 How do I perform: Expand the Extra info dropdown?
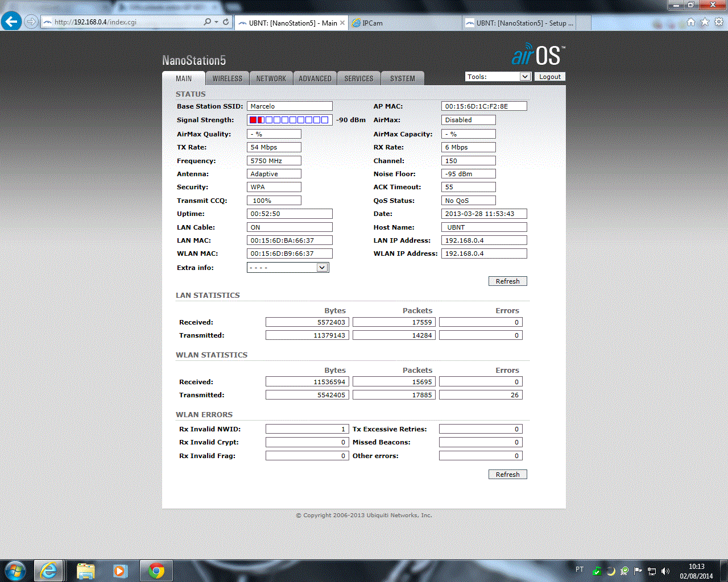tap(322, 268)
